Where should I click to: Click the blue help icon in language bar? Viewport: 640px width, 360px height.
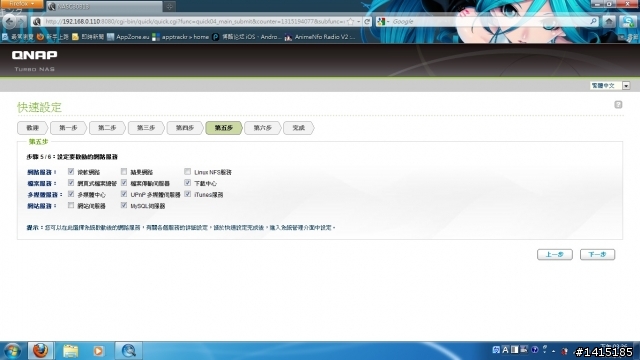pos(534,350)
